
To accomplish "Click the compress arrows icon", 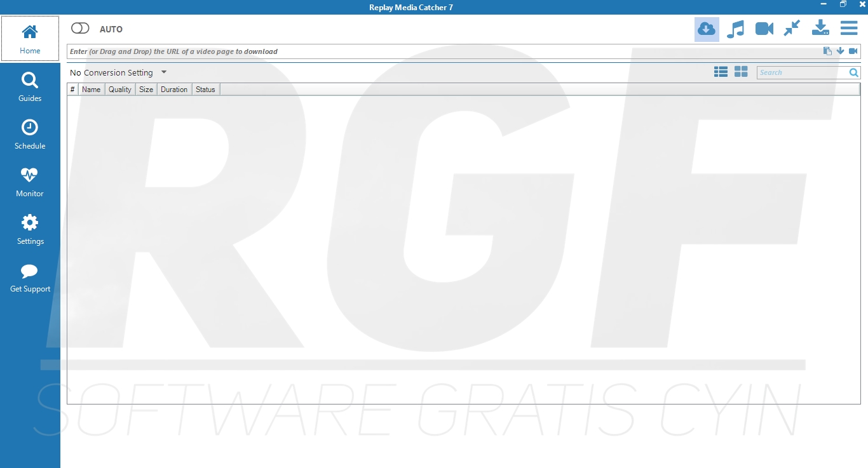I will [792, 29].
